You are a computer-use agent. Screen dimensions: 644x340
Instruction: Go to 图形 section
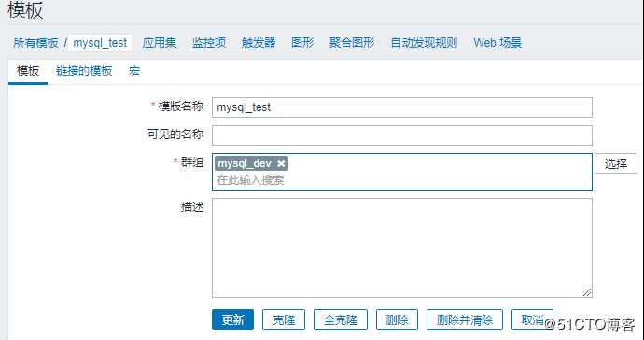[x=302, y=43]
